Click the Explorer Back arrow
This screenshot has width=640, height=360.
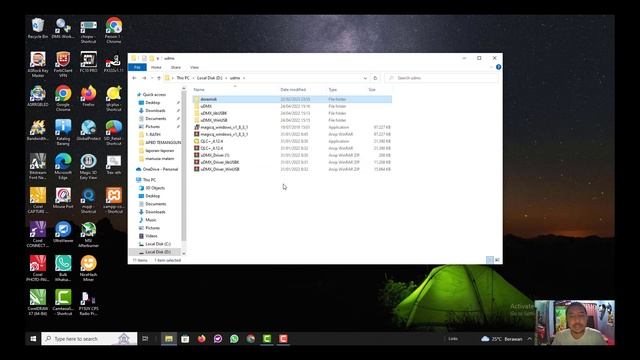point(134,78)
